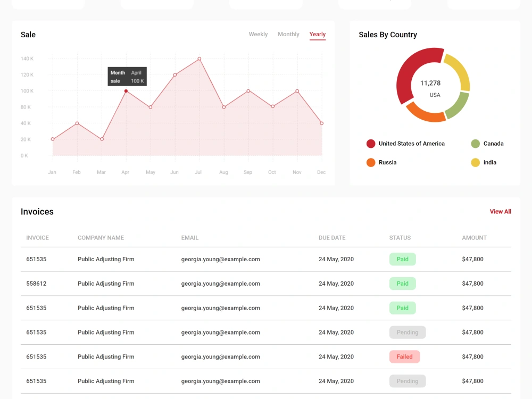
Task: Click the 140 K y-axis label
Action: 27,59
